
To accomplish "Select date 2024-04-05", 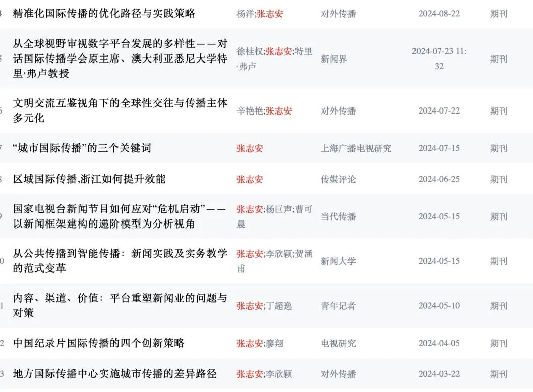I will 439,343.
